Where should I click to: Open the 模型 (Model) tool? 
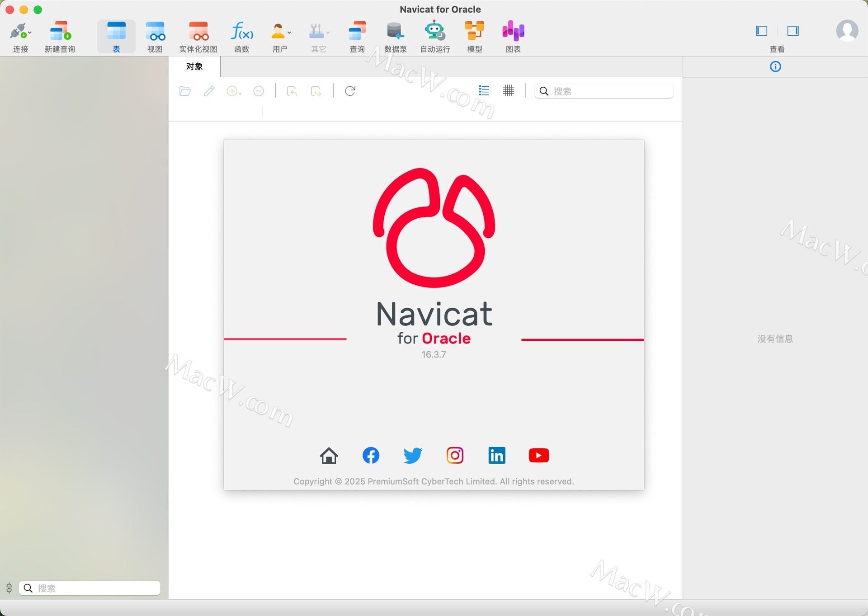[474, 37]
